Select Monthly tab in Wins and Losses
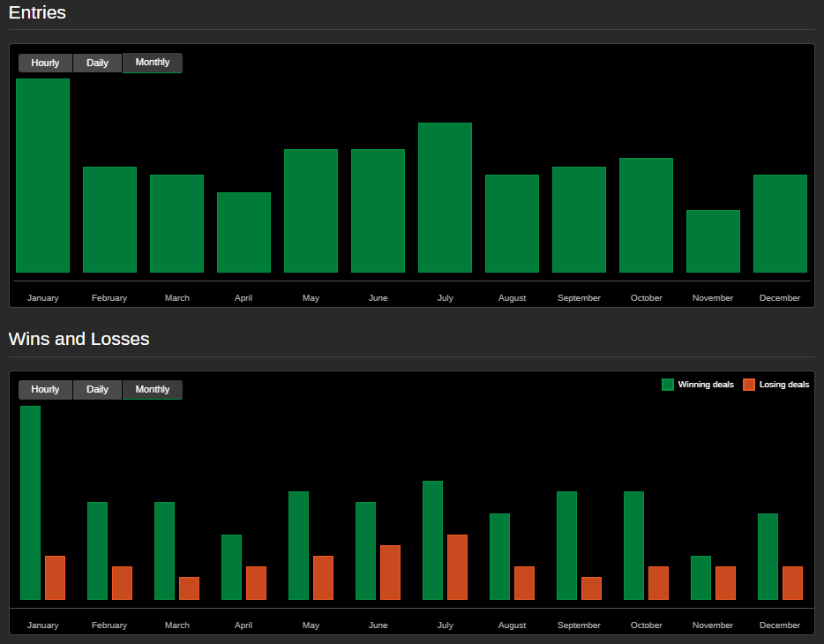824x644 pixels. pyautogui.click(x=153, y=390)
